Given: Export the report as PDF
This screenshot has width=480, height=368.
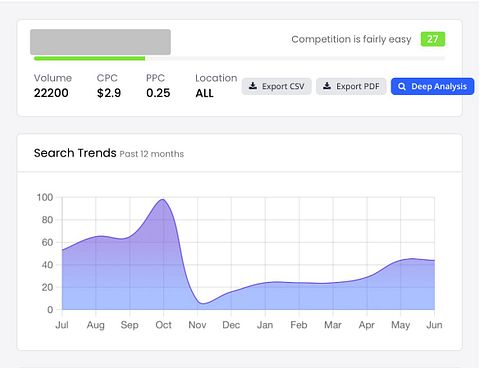Looking at the screenshot, I should pyautogui.click(x=351, y=86).
